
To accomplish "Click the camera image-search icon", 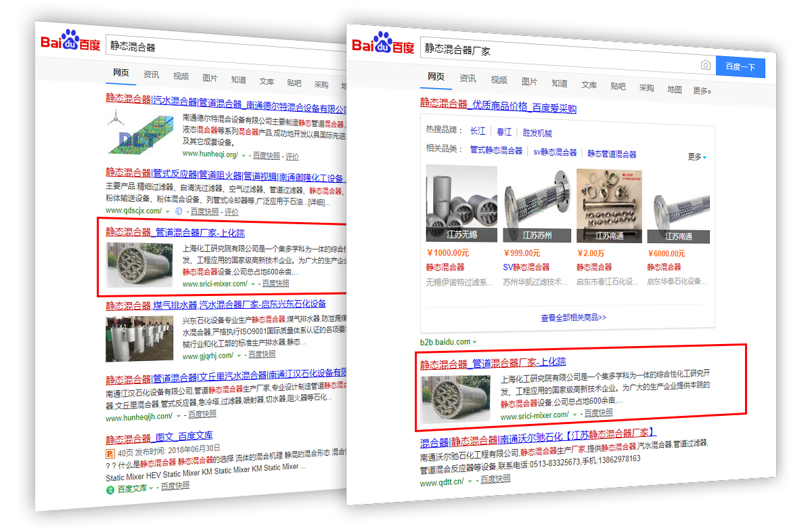I will [705, 65].
